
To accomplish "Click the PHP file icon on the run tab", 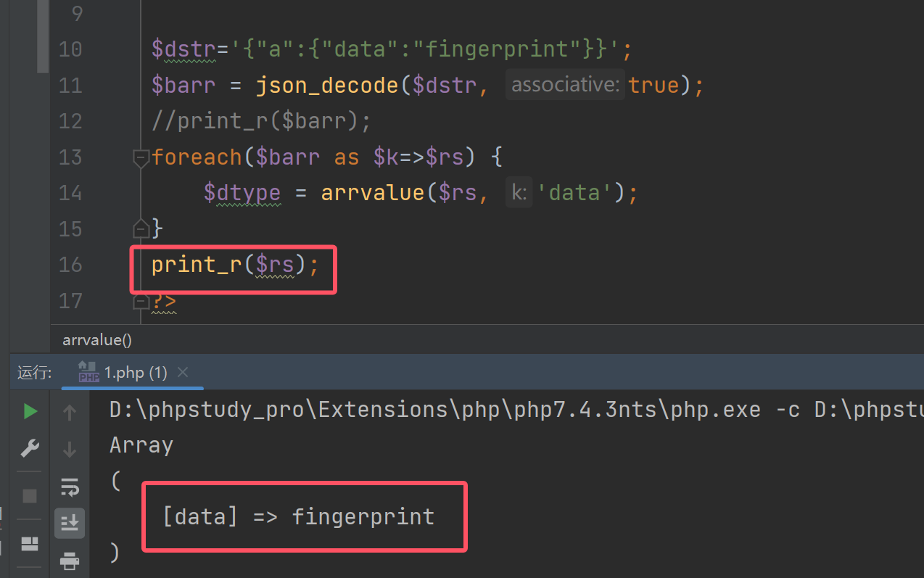I will [88, 372].
